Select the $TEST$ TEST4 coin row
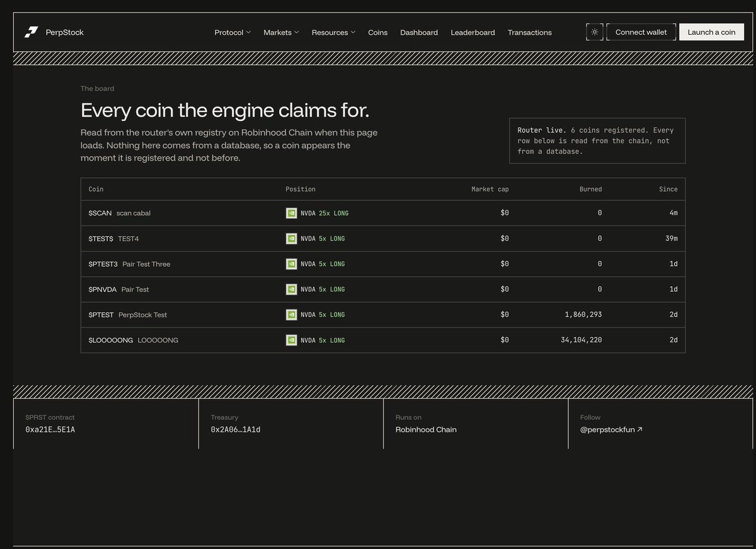 (383, 239)
